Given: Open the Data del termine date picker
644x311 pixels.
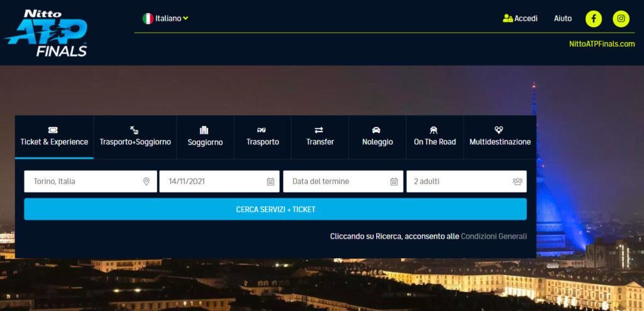Looking at the screenshot, I should [x=336, y=181].
